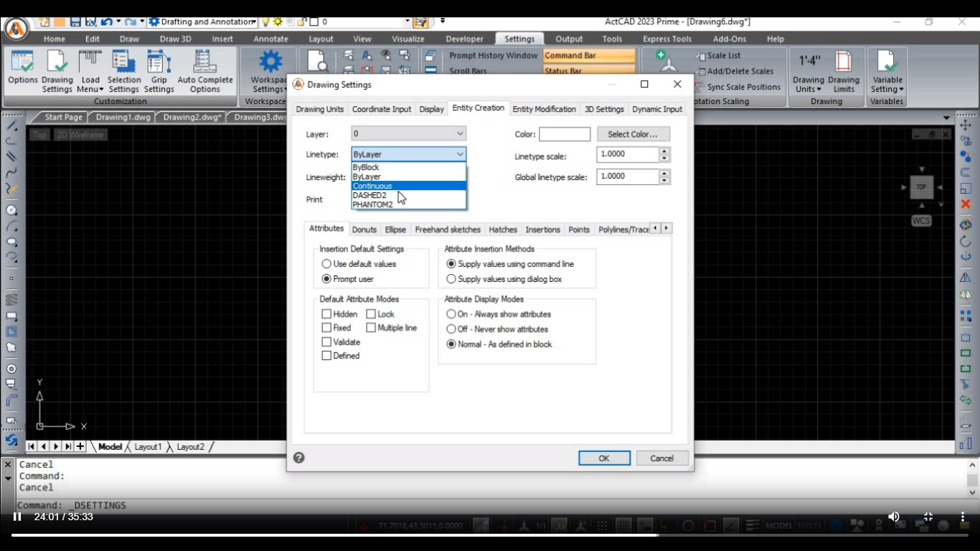The width and height of the screenshot is (980, 551).
Task: Open the Annotate ribbon tab
Action: coord(270,39)
